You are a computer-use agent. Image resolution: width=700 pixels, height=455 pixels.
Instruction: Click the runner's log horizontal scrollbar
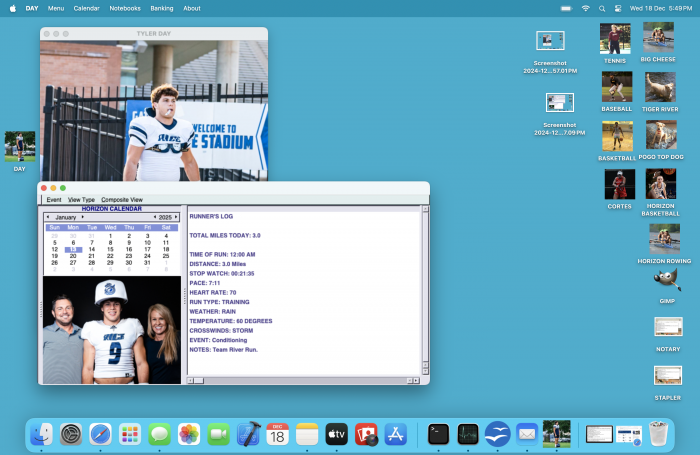(x=300, y=380)
